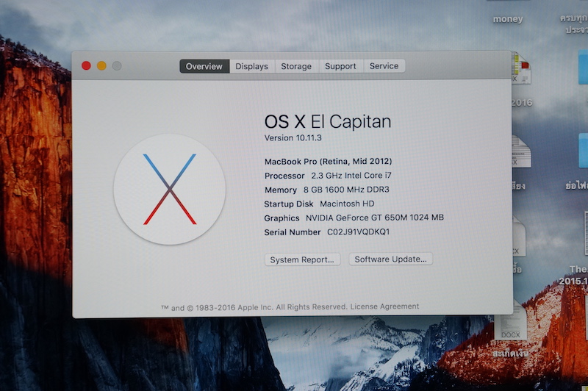Image resolution: width=588 pixels, height=391 pixels.
Task: Select the OS X El Capitan heading
Action: coord(328,121)
